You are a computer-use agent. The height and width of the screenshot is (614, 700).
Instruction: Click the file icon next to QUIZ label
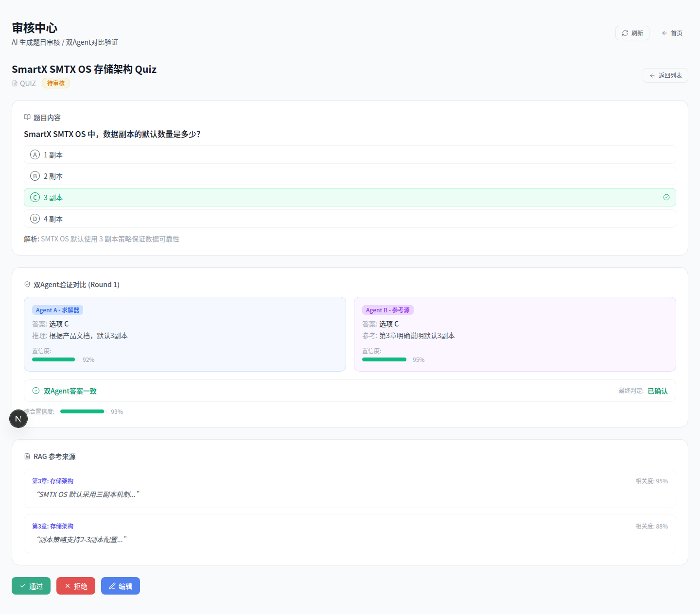15,84
